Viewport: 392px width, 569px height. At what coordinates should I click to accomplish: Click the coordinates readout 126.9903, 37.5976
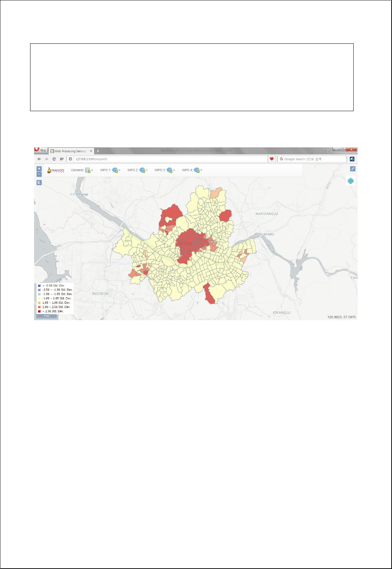(x=341, y=317)
